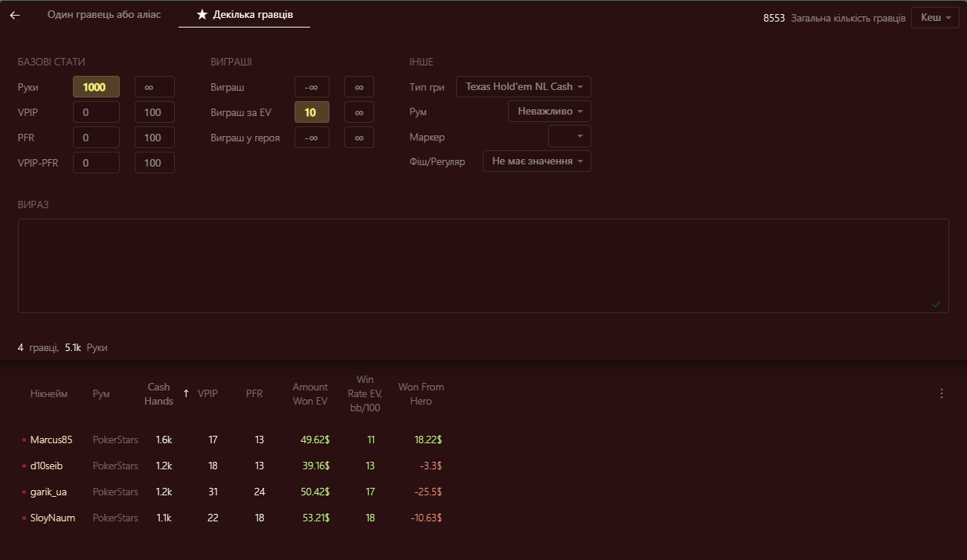Click the 50.42$ amount for garik_ua
The width and height of the screenshot is (967, 560).
click(x=315, y=492)
